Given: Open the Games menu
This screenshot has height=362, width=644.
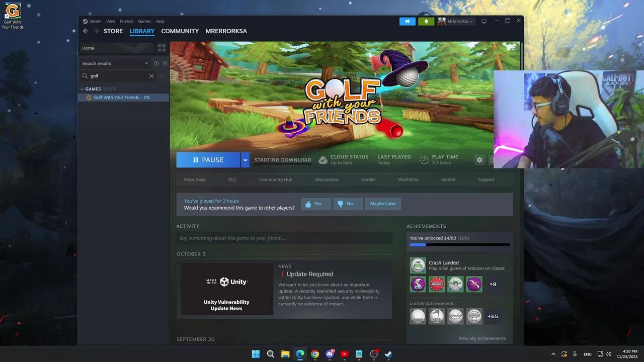Looking at the screenshot, I should [x=144, y=22].
